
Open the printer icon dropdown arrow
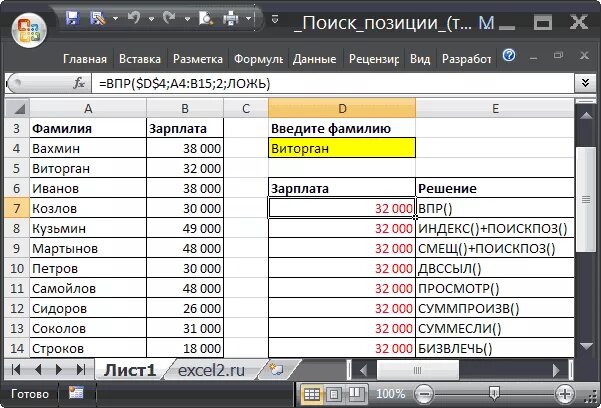point(248,18)
